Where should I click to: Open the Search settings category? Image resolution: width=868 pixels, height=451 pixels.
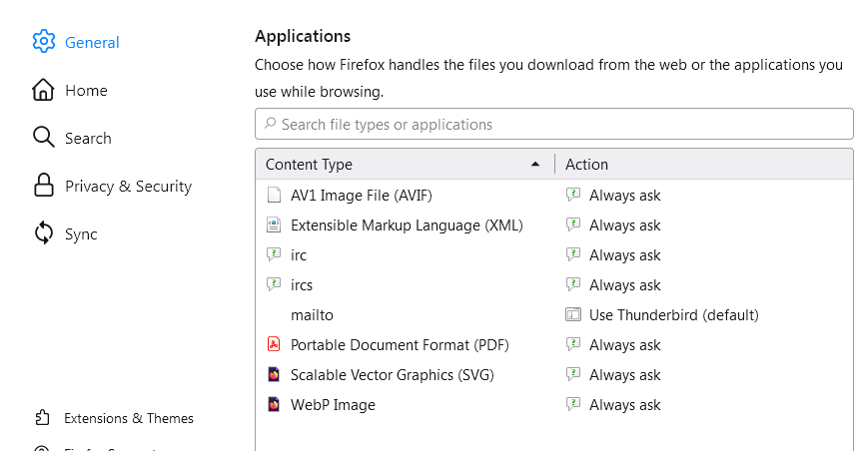pyautogui.click(x=72, y=138)
